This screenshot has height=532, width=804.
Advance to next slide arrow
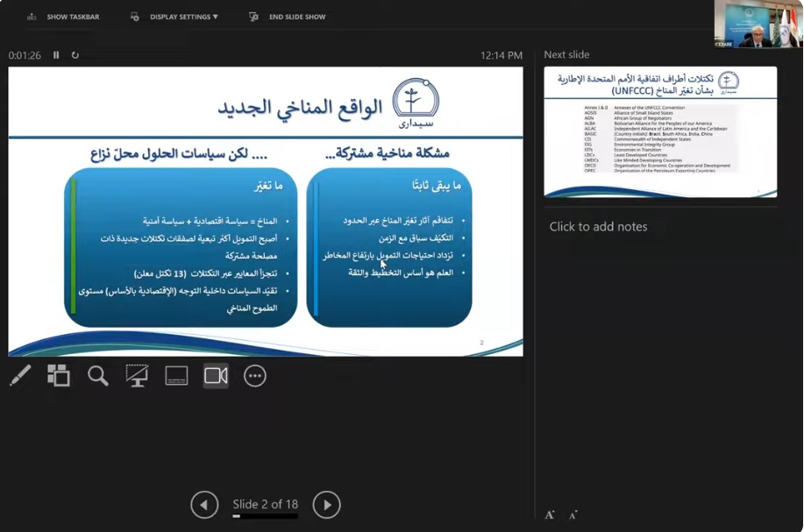(x=326, y=505)
